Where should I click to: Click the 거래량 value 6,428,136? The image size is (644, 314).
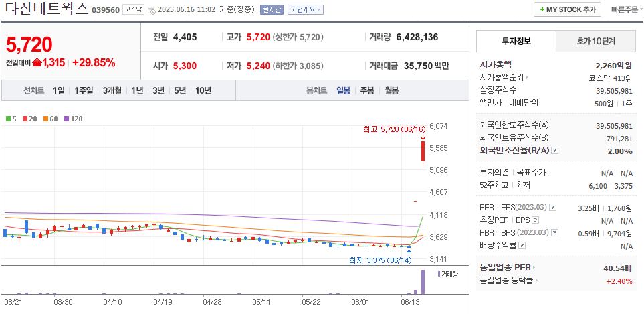point(417,37)
